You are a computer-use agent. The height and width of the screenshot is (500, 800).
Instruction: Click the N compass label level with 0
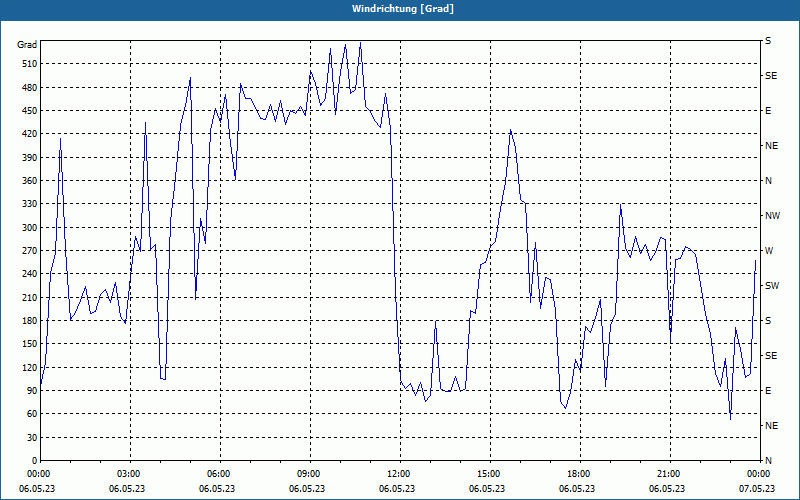click(768, 461)
